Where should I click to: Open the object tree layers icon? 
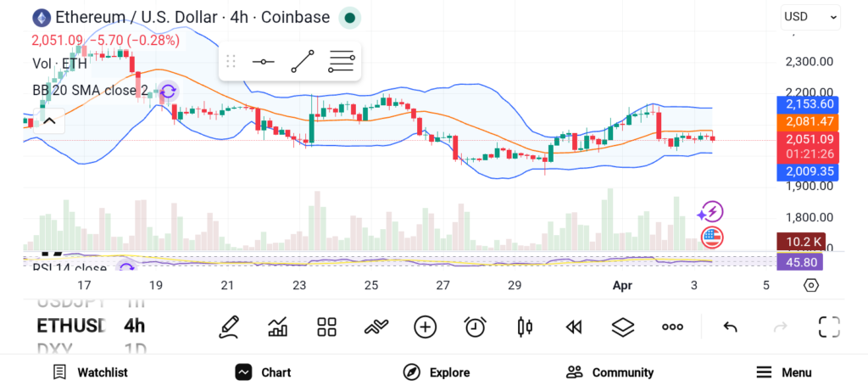coord(623,327)
